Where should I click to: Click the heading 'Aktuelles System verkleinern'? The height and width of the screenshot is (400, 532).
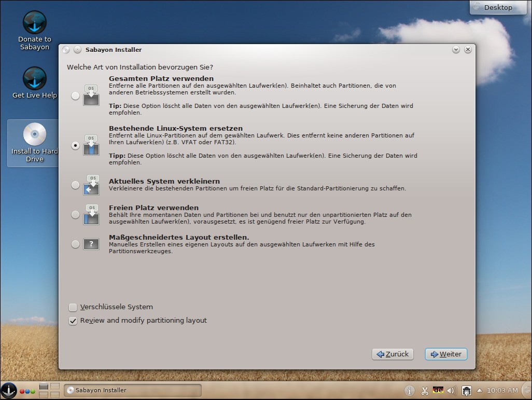pos(164,182)
